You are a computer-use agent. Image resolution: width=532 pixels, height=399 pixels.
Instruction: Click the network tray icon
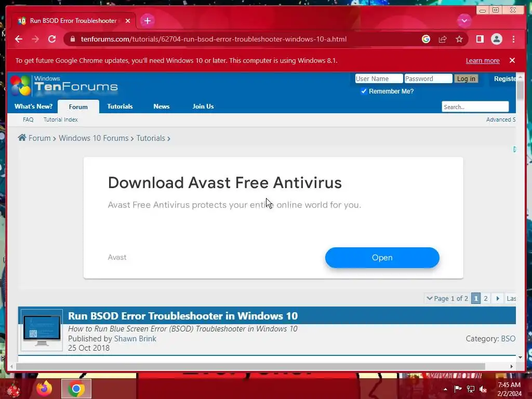(x=471, y=389)
